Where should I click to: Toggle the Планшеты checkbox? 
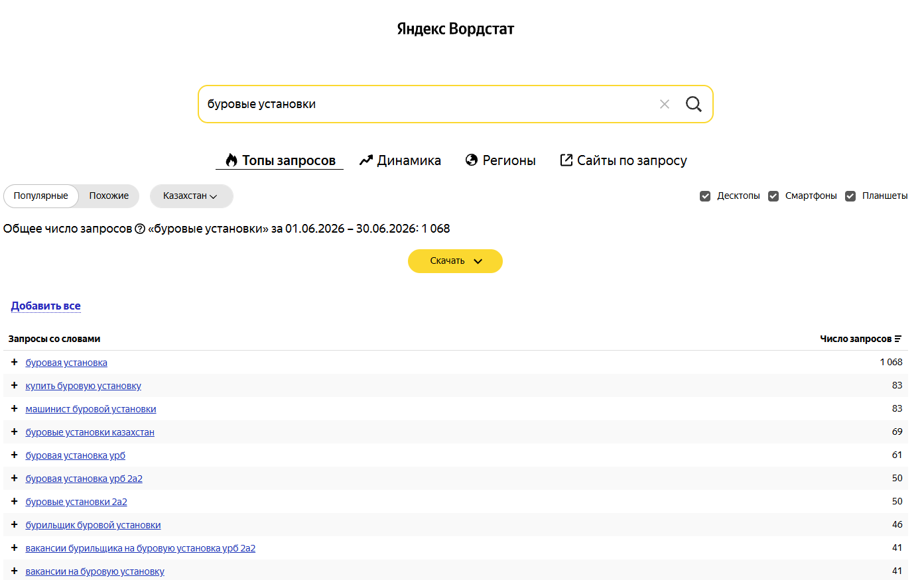coord(850,196)
